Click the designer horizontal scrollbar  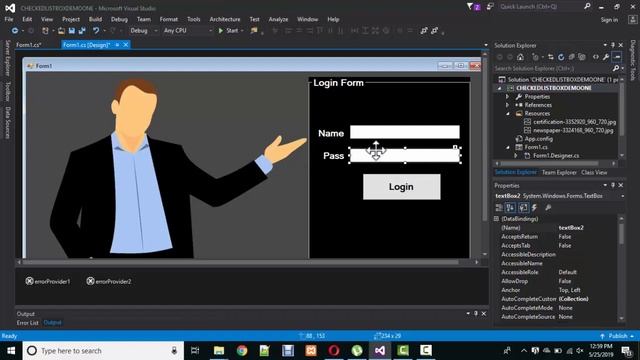pos(248,262)
